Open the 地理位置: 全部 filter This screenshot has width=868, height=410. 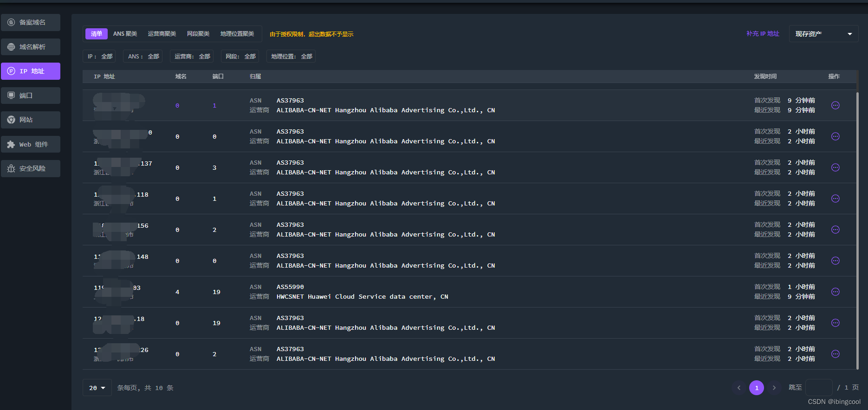(291, 56)
